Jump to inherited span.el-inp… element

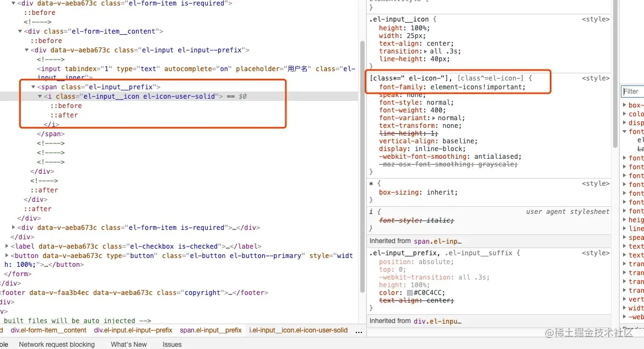tap(437, 241)
